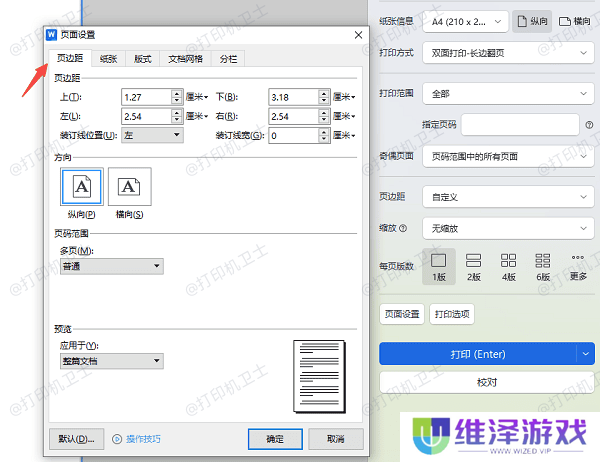Open 厘米 unit dropdown for bottom margin

tap(344, 97)
